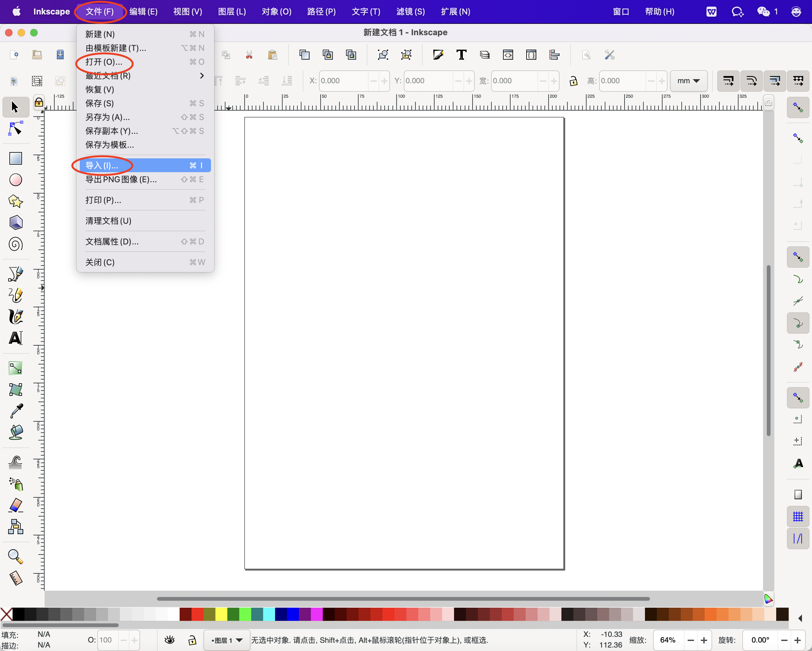The width and height of the screenshot is (812, 651).
Task: Click the 高 height input field
Action: click(x=623, y=81)
